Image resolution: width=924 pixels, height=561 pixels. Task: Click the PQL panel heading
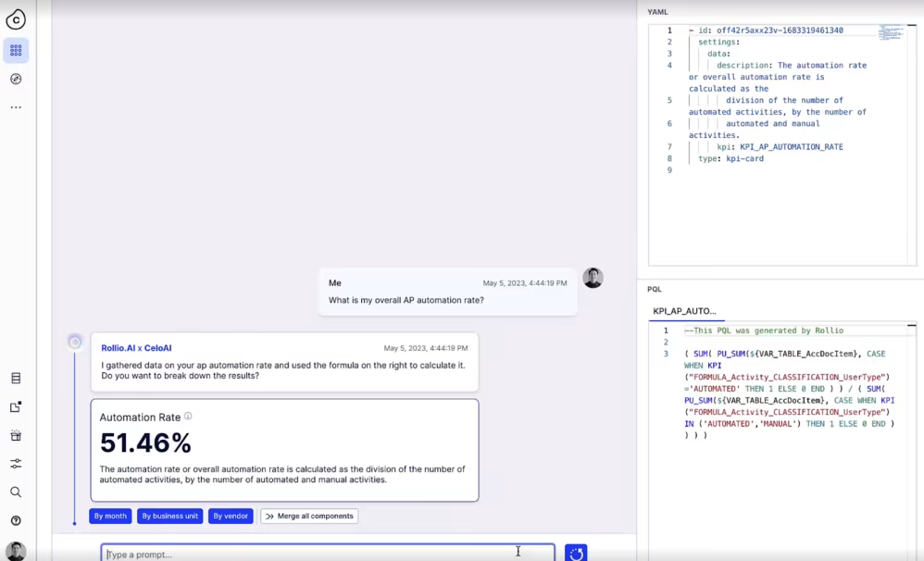(654, 289)
